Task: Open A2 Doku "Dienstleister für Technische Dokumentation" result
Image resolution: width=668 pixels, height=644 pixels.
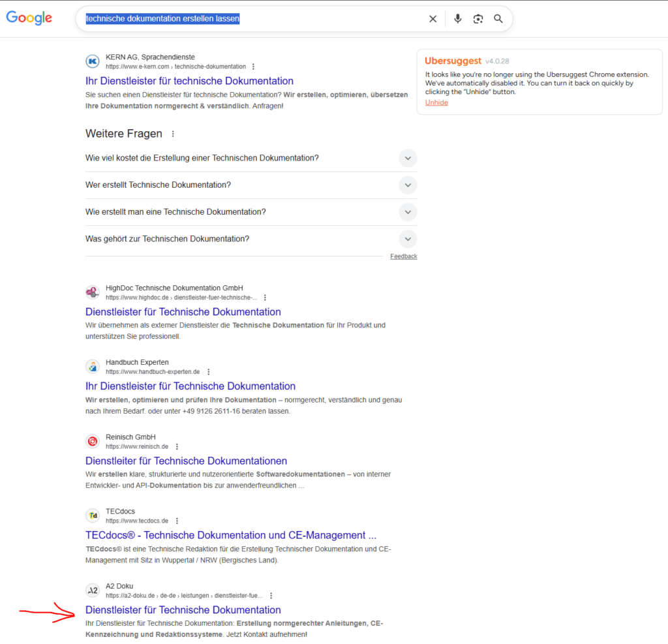Action: (183, 610)
